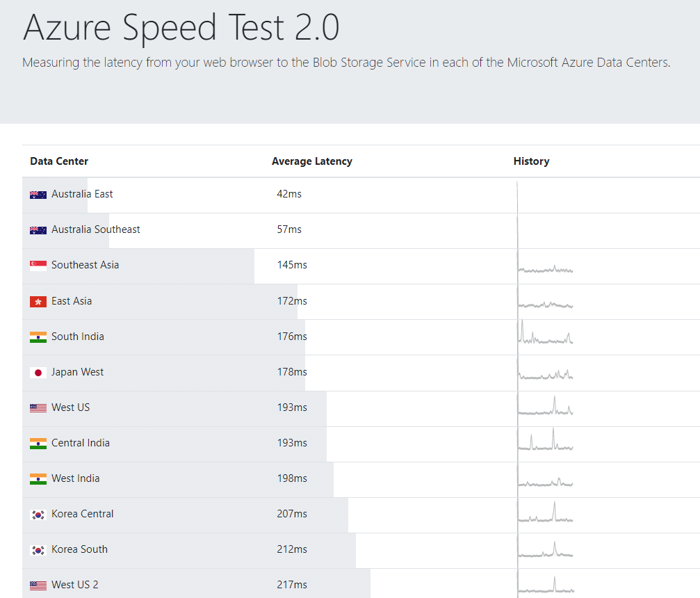
Task: Click the 42ms latency value
Action: (x=289, y=194)
